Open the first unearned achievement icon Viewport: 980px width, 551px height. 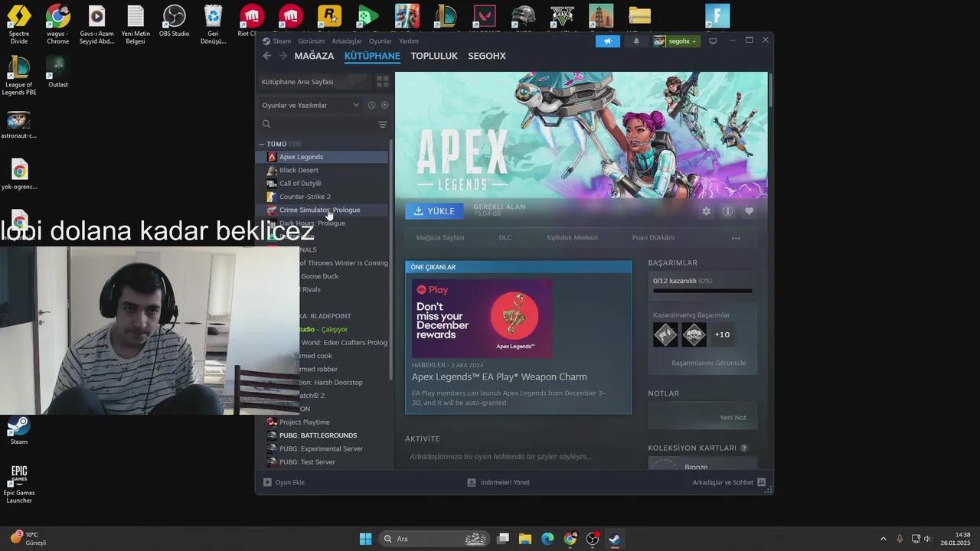coord(665,334)
